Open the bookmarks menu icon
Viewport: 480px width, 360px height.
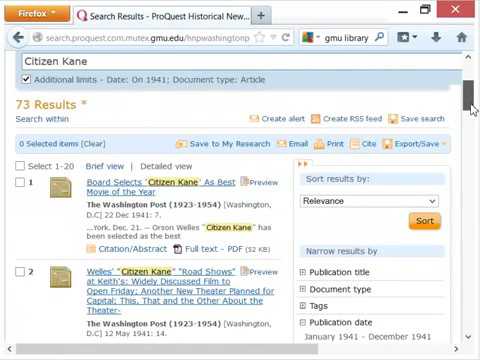pyautogui.click(x=407, y=37)
